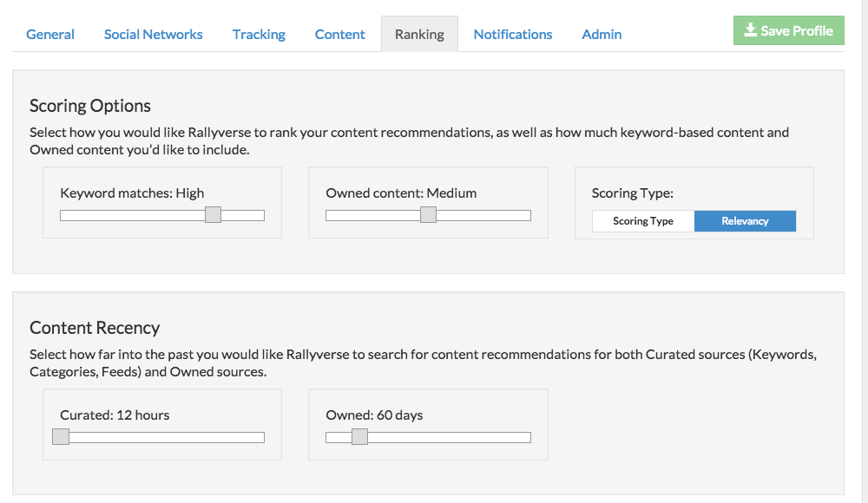868x503 pixels.
Task: Select the Ranking tab
Action: coord(419,35)
